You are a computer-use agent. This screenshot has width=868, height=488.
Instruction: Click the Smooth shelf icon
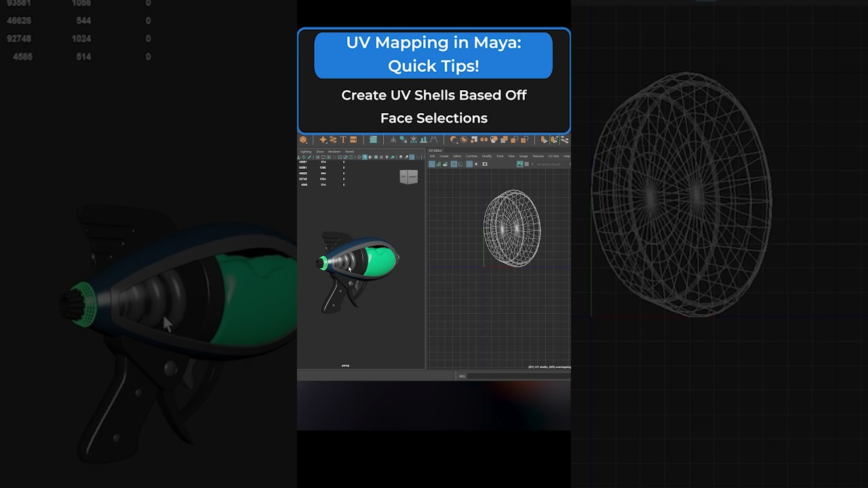pyautogui.click(x=494, y=140)
